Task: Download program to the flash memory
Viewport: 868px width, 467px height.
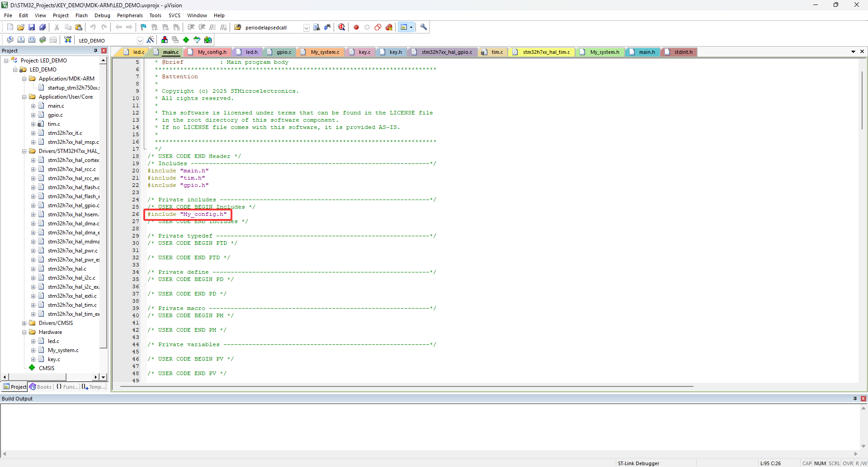Action: [x=67, y=40]
